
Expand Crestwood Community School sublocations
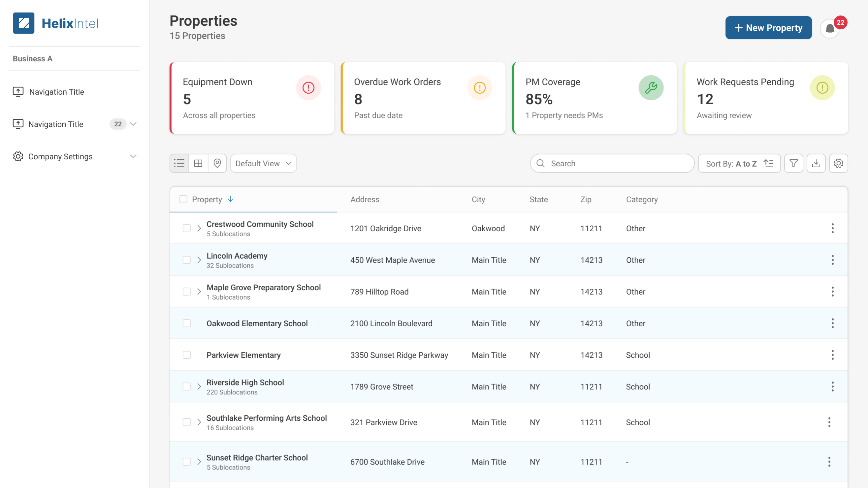coord(199,228)
